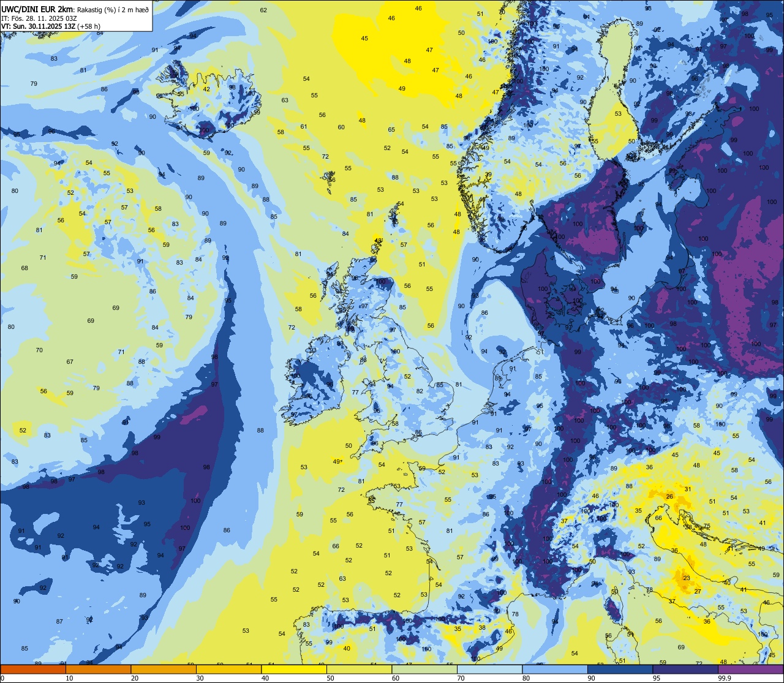Click the 90–95 dark blue legend swatch
The height and width of the screenshot is (683, 784).
click(x=620, y=669)
